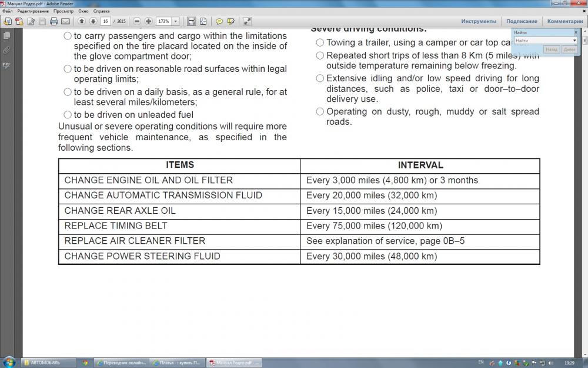The height and width of the screenshot is (368, 588).
Task: Go to previous page with up arrow
Action: tap(81, 21)
